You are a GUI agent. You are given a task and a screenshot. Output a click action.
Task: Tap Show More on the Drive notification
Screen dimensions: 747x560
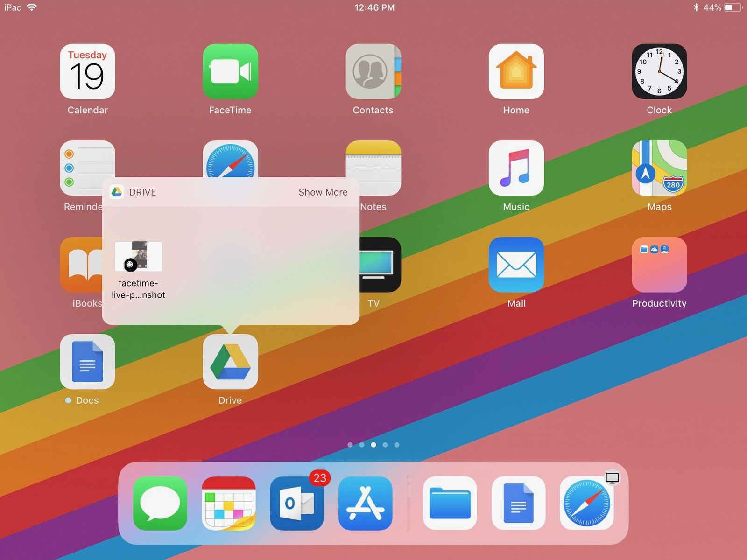pos(323,192)
